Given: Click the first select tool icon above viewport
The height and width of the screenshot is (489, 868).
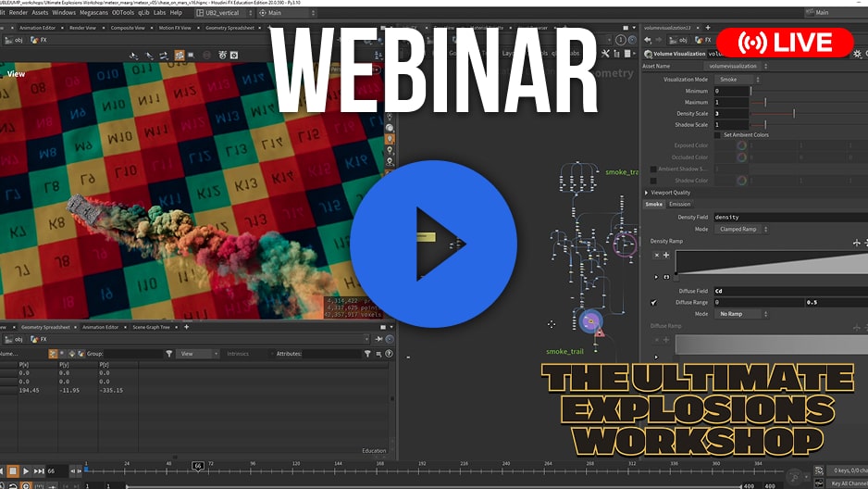Looking at the screenshot, I should pyautogui.click(x=134, y=56).
